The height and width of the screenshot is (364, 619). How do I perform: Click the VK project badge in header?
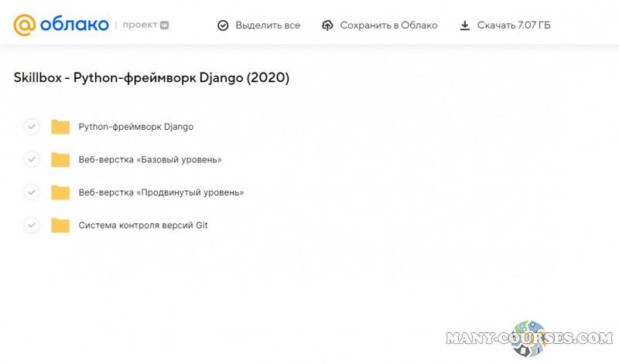coord(164,26)
